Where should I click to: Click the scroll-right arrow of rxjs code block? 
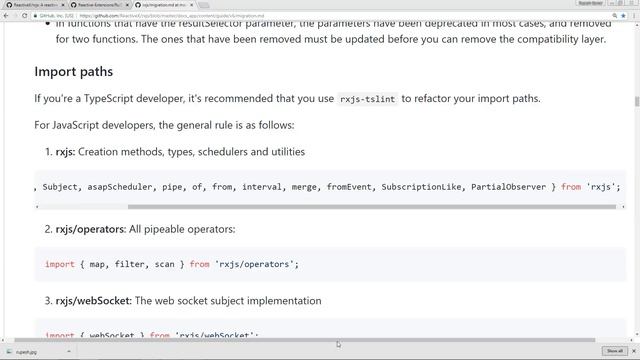[x=623, y=207]
